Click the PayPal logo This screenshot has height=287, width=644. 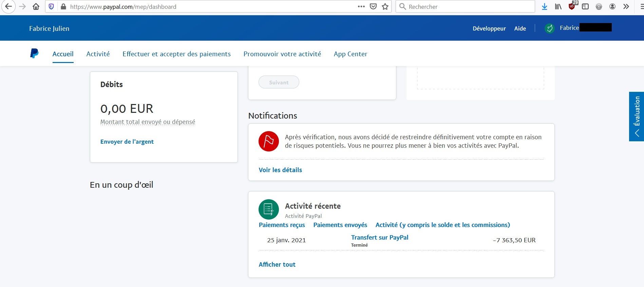34,54
